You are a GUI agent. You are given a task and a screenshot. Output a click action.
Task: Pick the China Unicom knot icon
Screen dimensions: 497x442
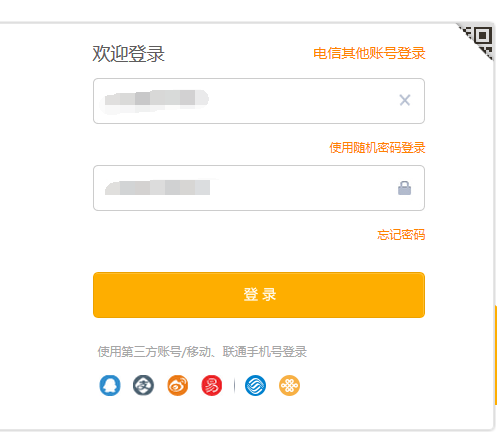point(289,385)
